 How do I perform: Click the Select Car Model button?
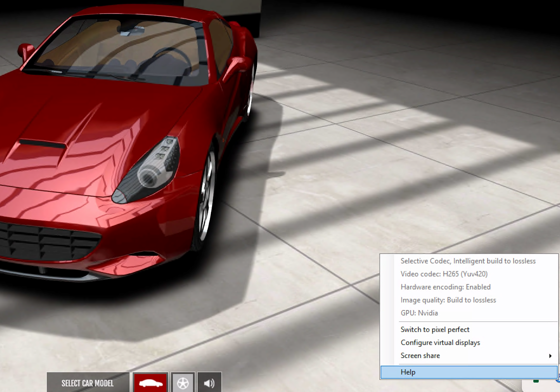pos(88,383)
